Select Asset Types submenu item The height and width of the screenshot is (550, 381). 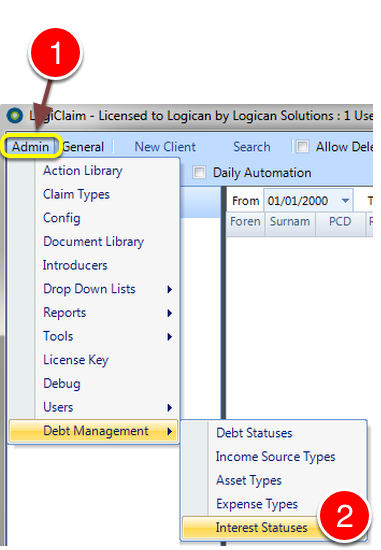click(x=274, y=480)
